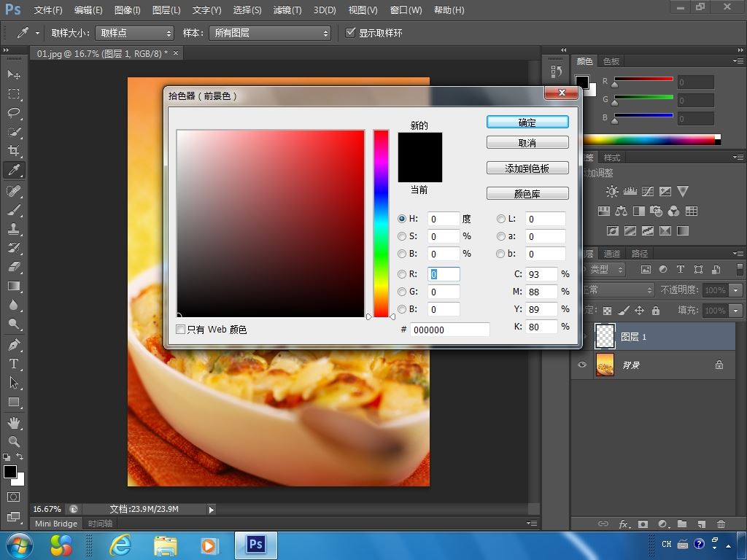Open the 填充 dropdown arrow
This screenshot has width=747, height=560.
coord(737,311)
